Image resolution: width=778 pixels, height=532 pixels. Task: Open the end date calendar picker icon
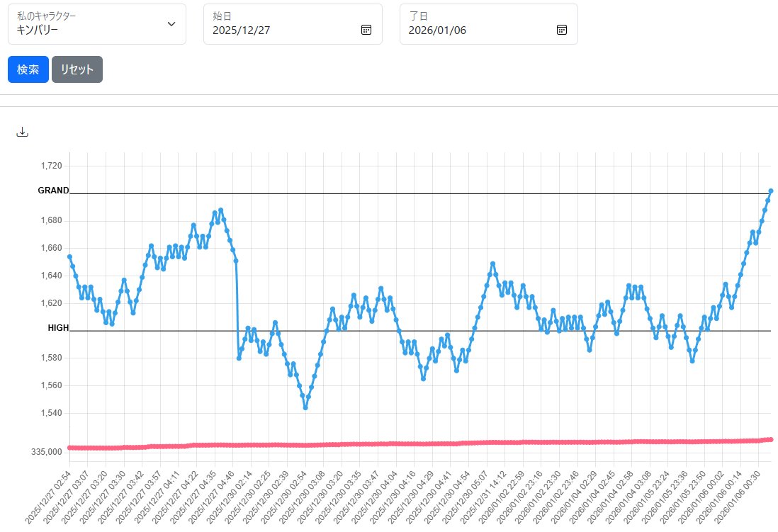click(x=562, y=30)
